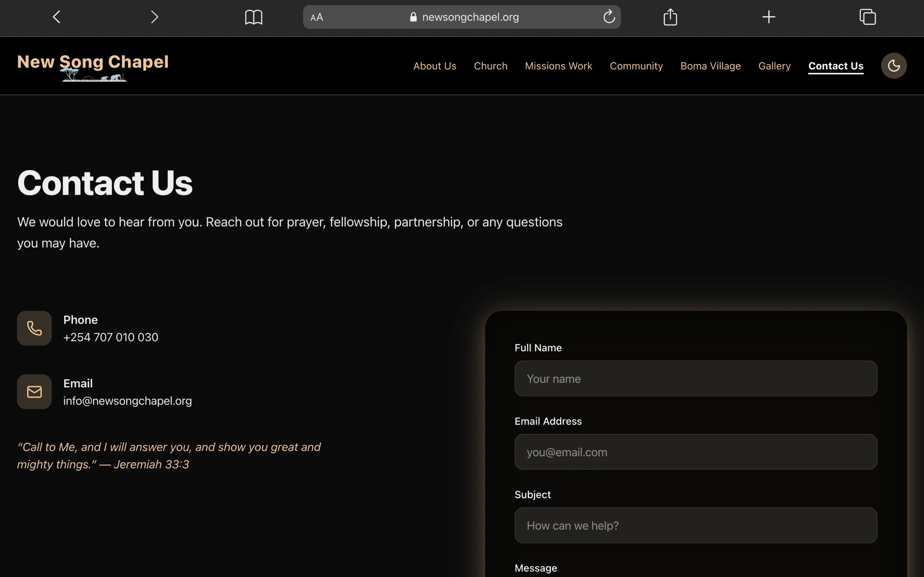Open the Gallery page
Viewport: 924px width, 577px height.
point(775,66)
